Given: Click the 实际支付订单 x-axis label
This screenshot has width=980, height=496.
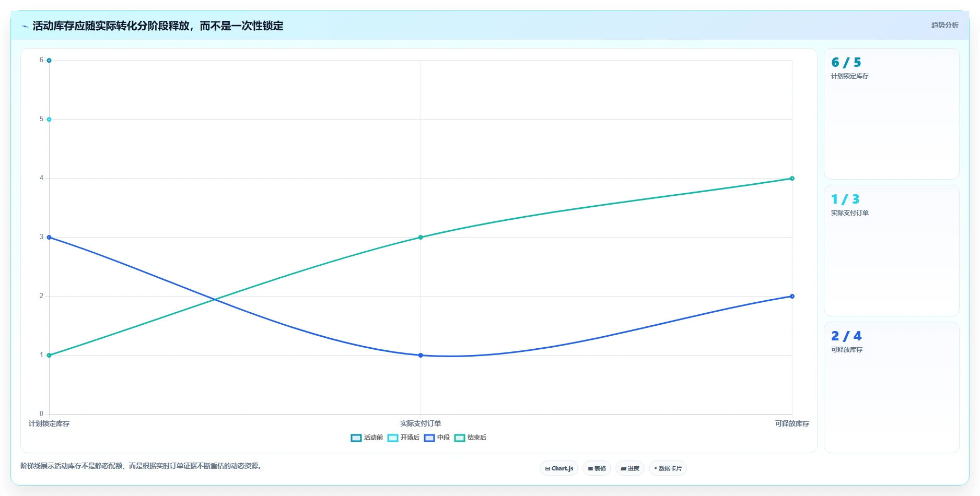Looking at the screenshot, I should click(421, 423).
